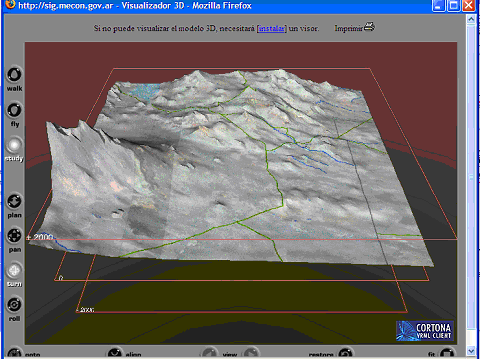Select the fly navigation mode

click(x=14, y=110)
